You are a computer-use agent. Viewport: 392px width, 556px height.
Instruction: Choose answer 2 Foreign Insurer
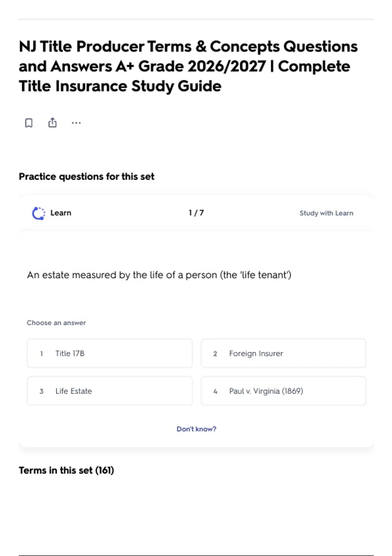click(x=284, y=353)
